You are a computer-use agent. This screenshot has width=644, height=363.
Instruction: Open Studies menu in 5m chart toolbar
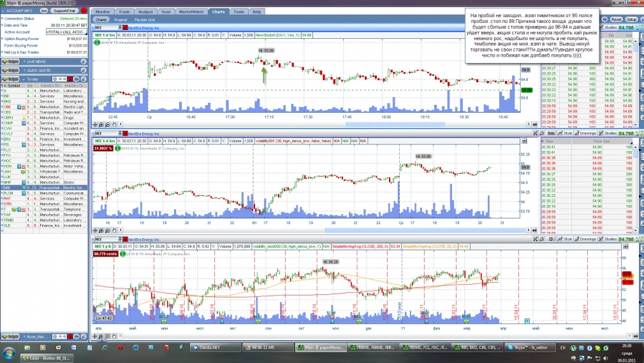click(608, 133)
